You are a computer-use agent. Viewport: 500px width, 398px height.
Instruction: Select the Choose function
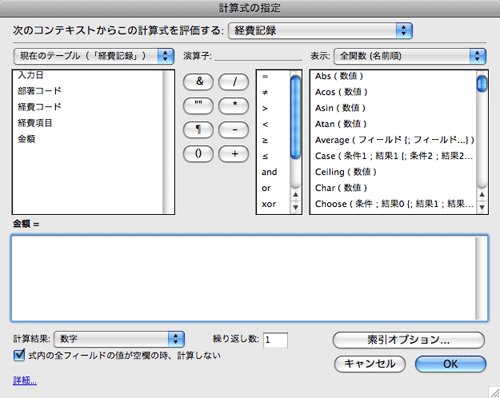(x=393, y=204)
